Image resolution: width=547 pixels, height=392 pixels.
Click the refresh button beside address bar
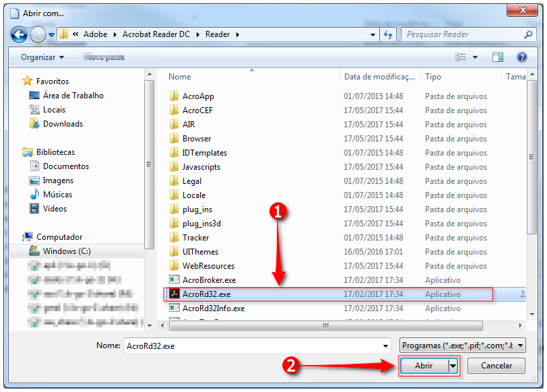[x=388, y=34]
